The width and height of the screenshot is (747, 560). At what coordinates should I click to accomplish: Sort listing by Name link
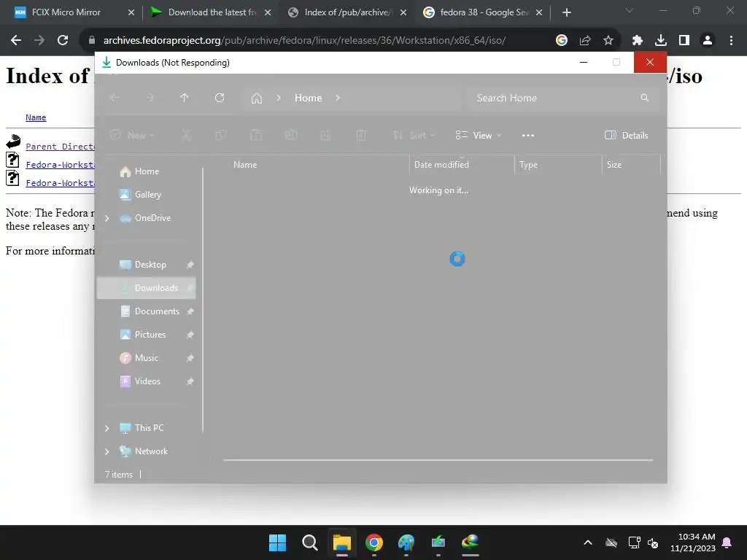(x=36, y=117)
